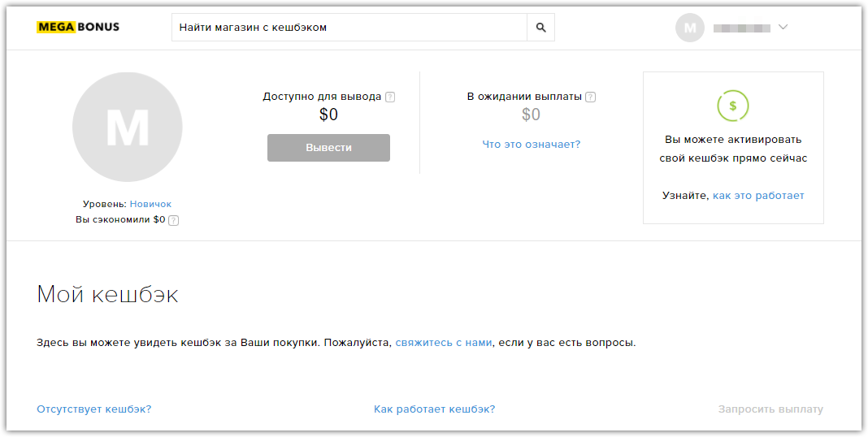Click the blurred username in the header

(741, 28)
